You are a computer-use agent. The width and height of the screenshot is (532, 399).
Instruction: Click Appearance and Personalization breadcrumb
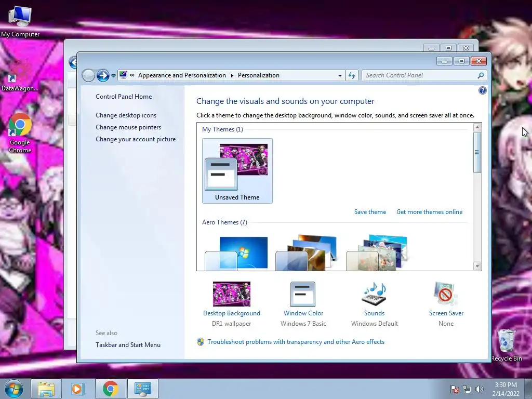182,75
